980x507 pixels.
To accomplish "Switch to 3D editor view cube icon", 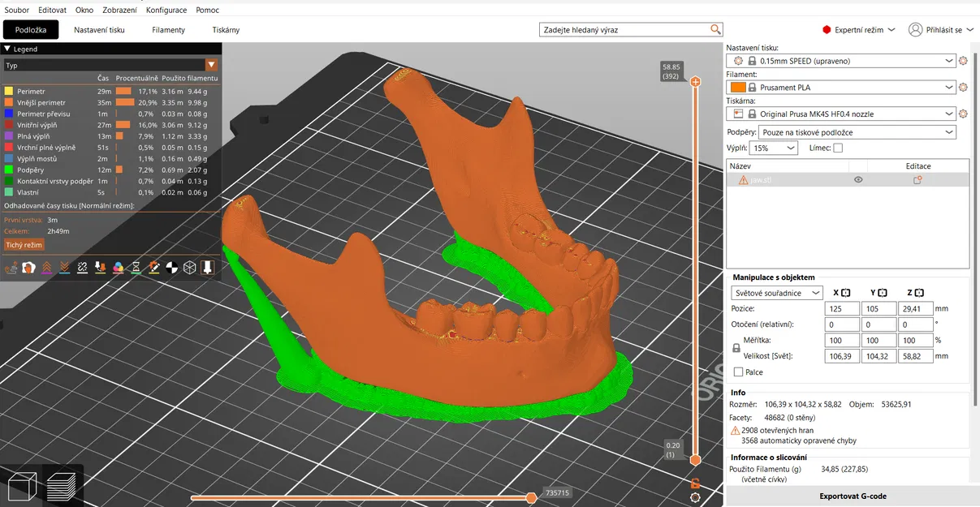I will 20,486.
